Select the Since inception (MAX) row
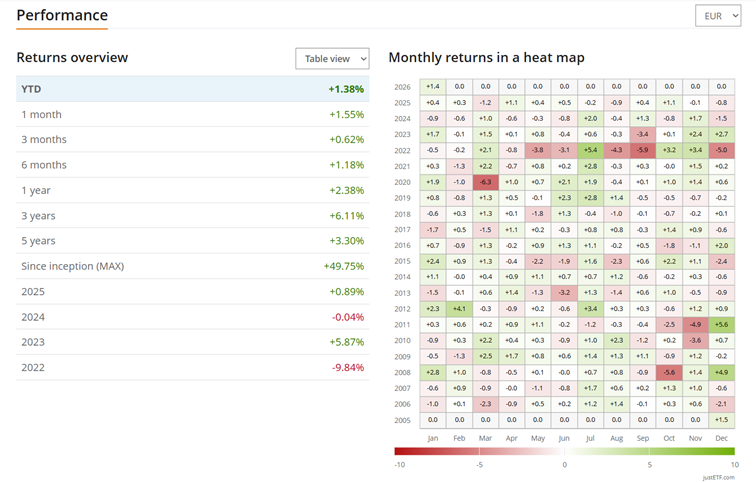 192,266
